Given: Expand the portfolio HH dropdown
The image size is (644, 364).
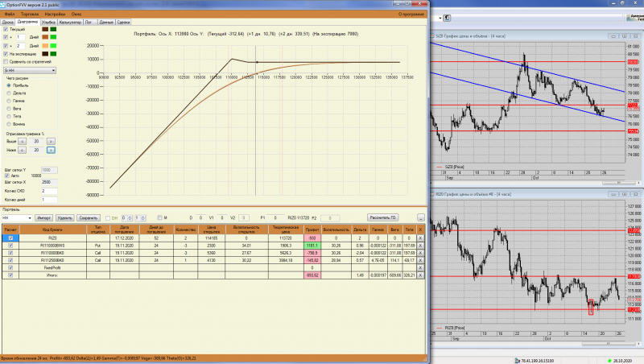Looking at the screenshot, I should 17,217.
